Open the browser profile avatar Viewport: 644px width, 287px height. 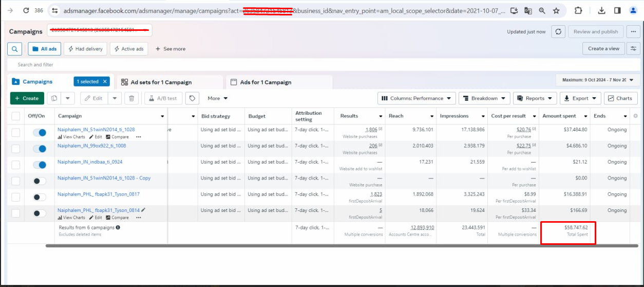(633, 10)
